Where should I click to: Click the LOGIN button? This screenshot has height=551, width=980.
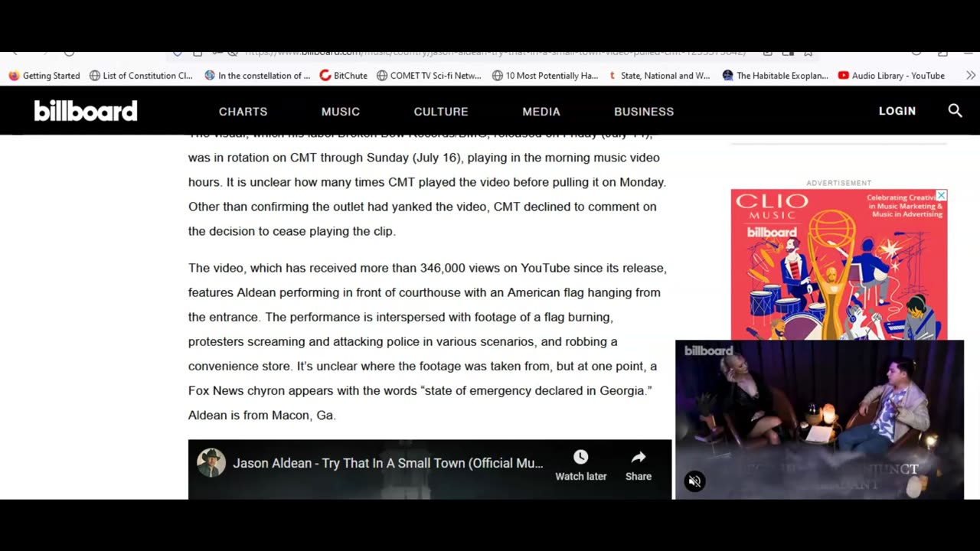(897, 111)
